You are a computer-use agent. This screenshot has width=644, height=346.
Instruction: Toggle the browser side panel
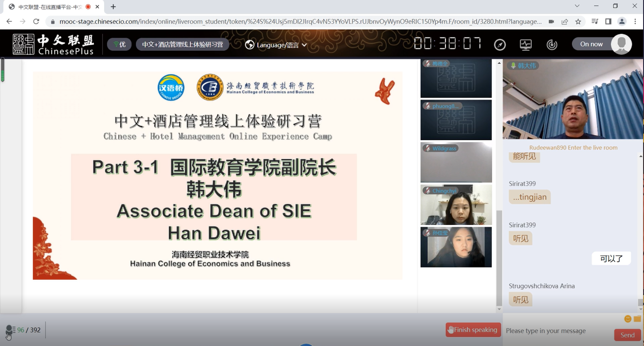608,21
